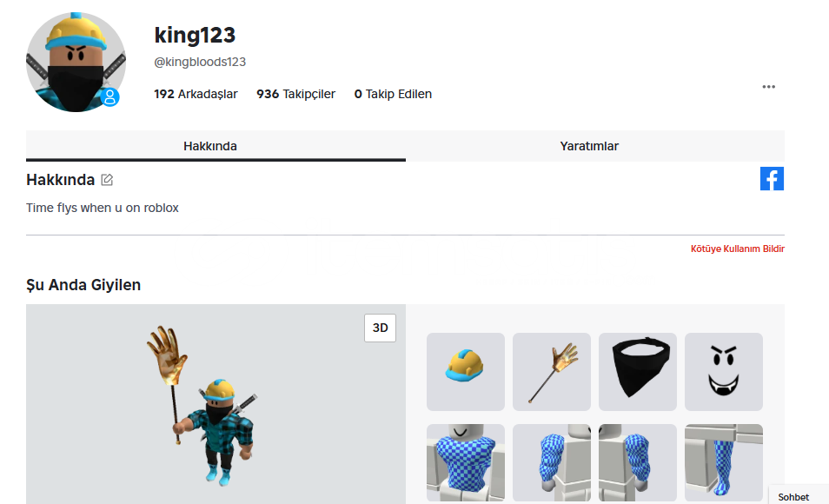Image resolution: width=829 pixels, height=504 pixels.
Task: Open the three-dots profile options menu
Action: pyautogui.click(x=769, y=87)
